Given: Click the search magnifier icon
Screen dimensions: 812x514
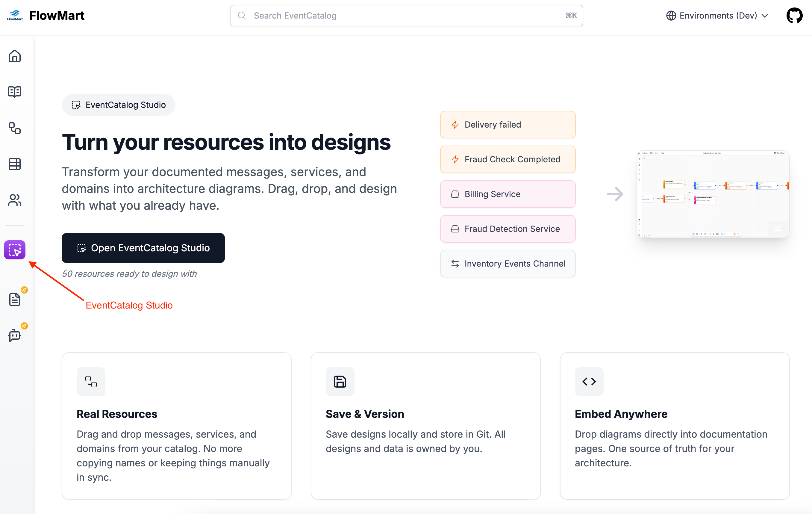Looking at the screenshot, I should point(242,16).
